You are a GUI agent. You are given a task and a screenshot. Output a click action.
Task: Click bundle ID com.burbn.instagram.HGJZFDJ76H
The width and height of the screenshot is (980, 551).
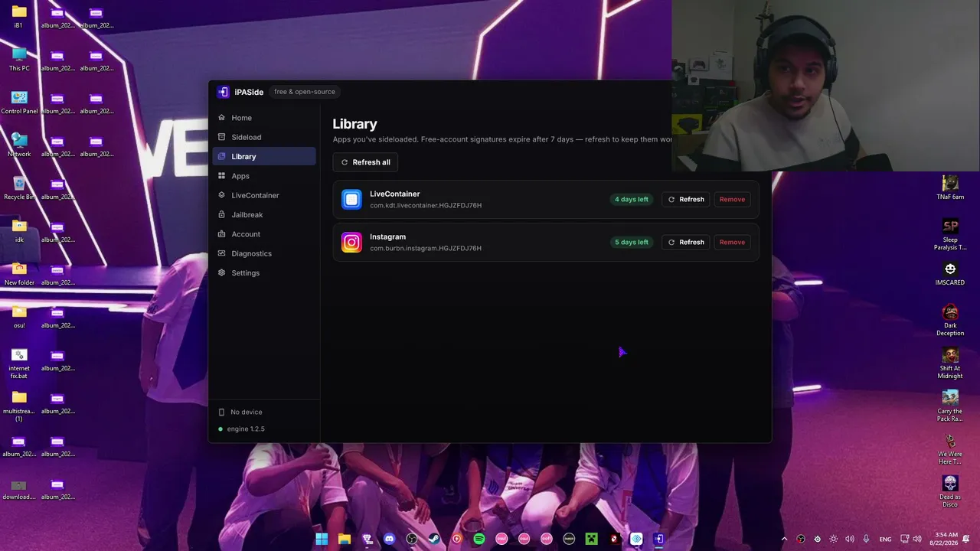[426, 248]
